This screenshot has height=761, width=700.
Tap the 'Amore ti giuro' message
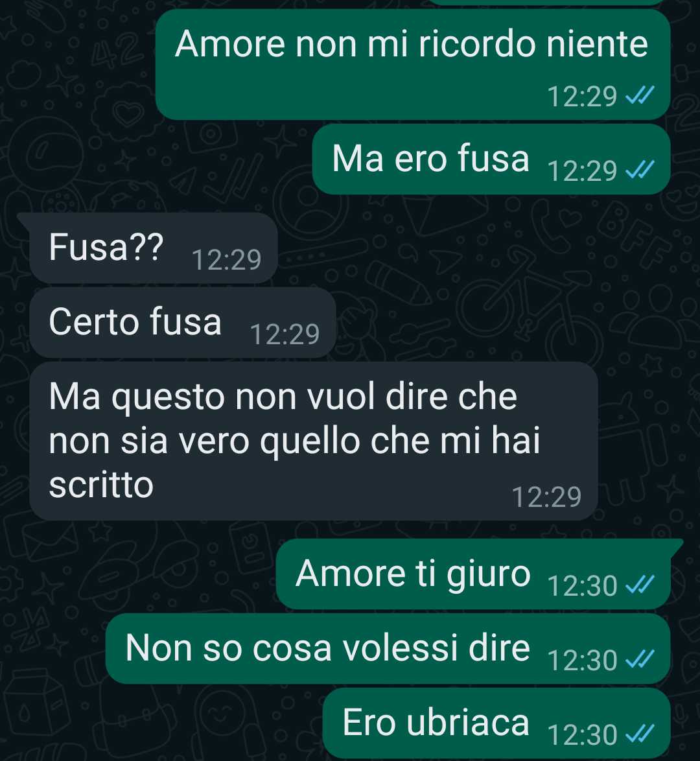[x=473, y=574]
